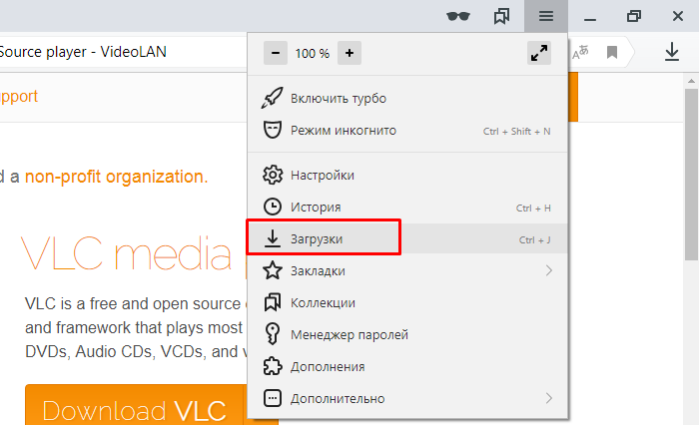Open Дополнения extensions entry
Image resolution: width=699 pixels, height=425 pixels.
407,367
